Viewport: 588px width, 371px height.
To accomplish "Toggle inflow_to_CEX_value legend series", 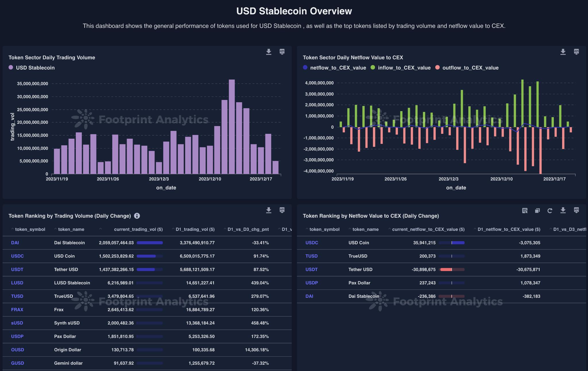I will click(x=401, y=68).
